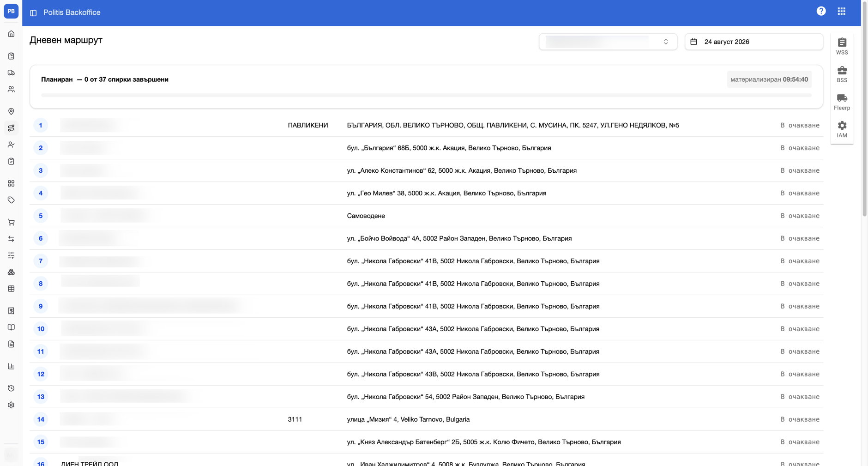
Task: Open the bar chart reports icon
Action: (11, 366)
